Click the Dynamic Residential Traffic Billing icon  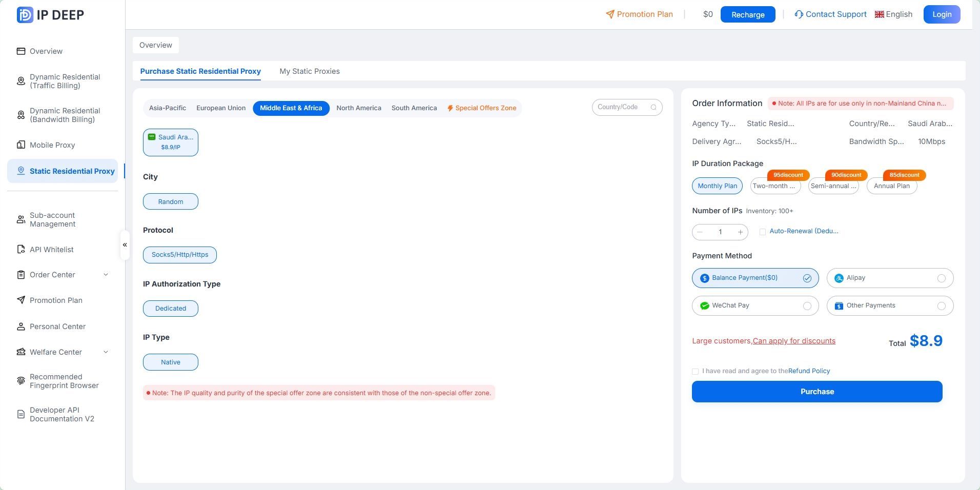click(x=21, y=81)
